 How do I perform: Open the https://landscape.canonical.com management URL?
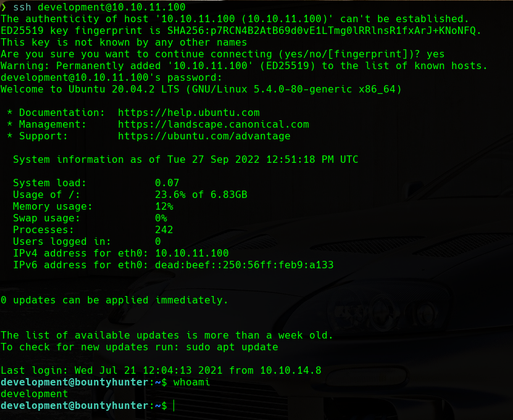tap(213, 125)
